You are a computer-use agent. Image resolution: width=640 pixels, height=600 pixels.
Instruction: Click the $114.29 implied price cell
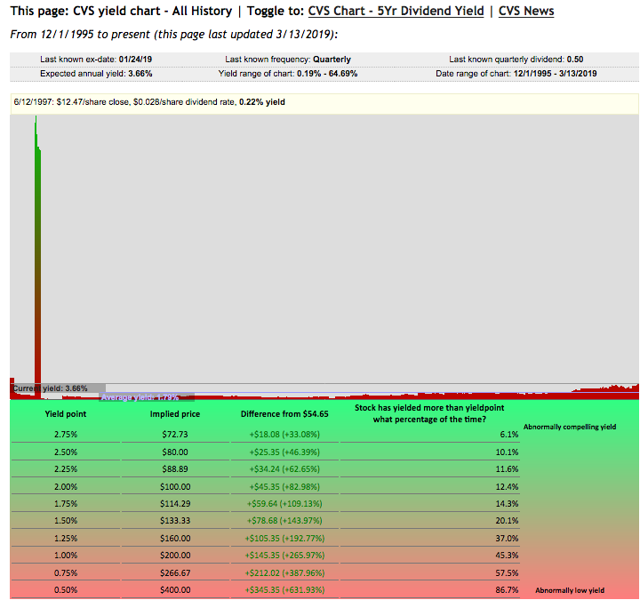point(175,504)
